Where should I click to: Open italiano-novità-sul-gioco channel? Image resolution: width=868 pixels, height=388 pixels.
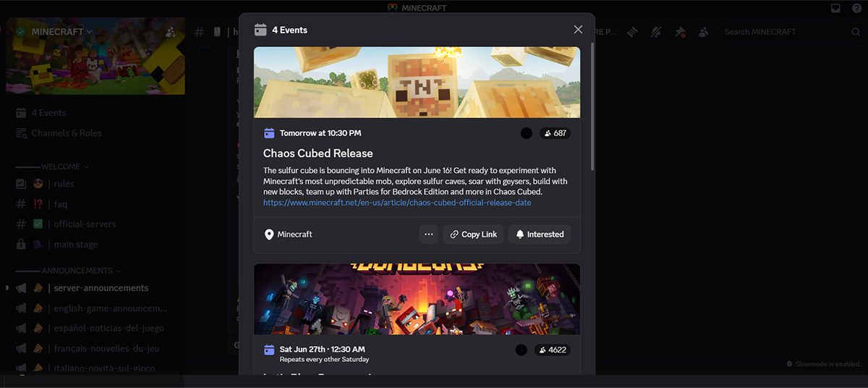coord(95,368)
